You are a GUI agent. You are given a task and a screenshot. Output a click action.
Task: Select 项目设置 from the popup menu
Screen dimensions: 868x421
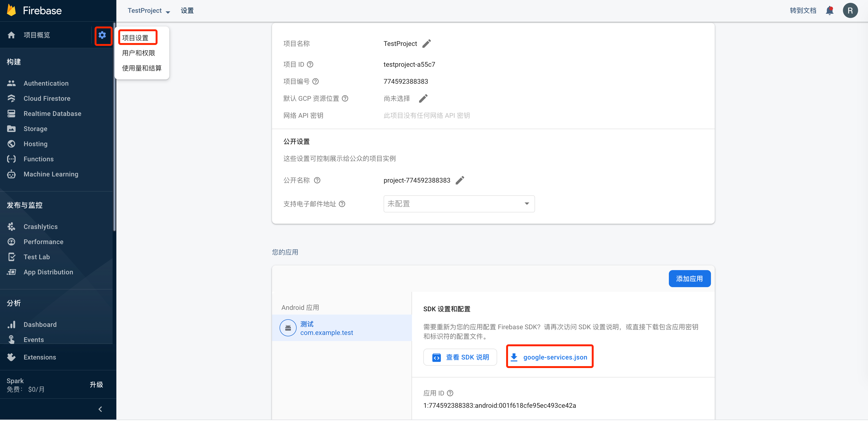(x=135, y=38)
